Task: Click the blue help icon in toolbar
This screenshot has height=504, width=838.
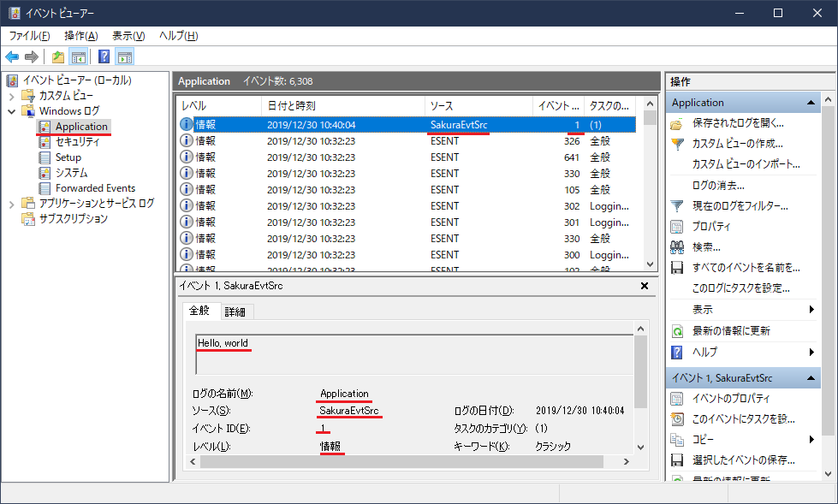Action: point(104,57)
